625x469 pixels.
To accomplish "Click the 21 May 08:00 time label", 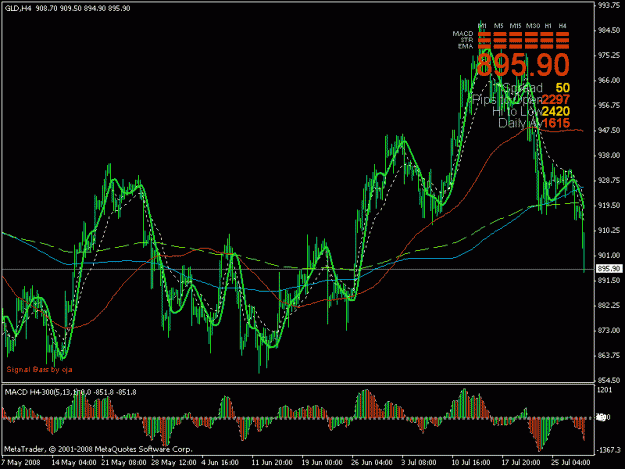I will pos(124,462).
